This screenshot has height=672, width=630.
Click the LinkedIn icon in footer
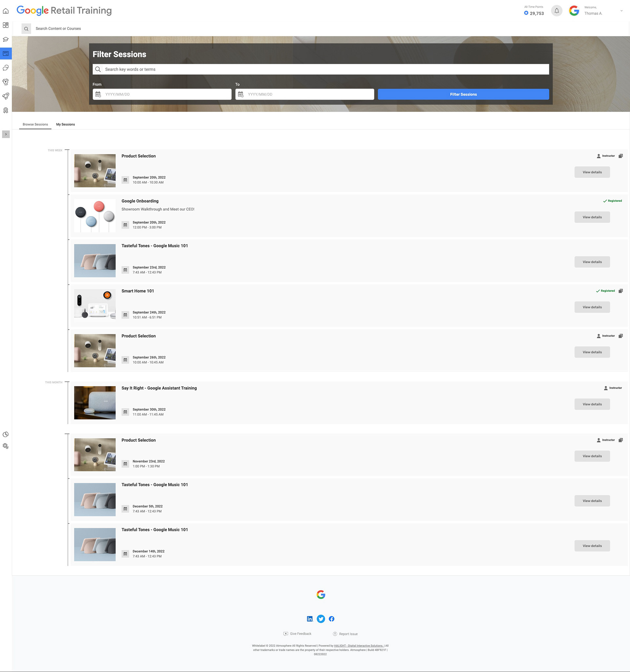pyautogui.click(x=310, y=619)
